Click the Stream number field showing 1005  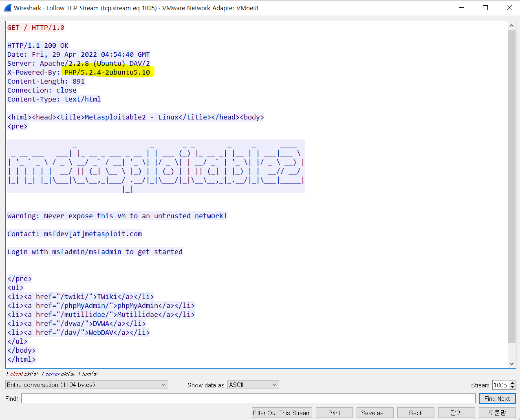coord(501,385)
